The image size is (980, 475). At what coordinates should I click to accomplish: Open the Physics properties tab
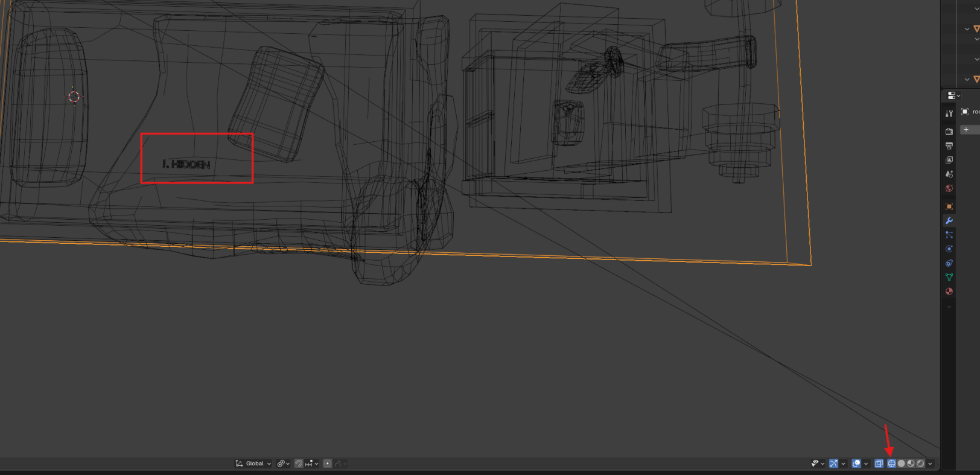(x=949, y=249)
